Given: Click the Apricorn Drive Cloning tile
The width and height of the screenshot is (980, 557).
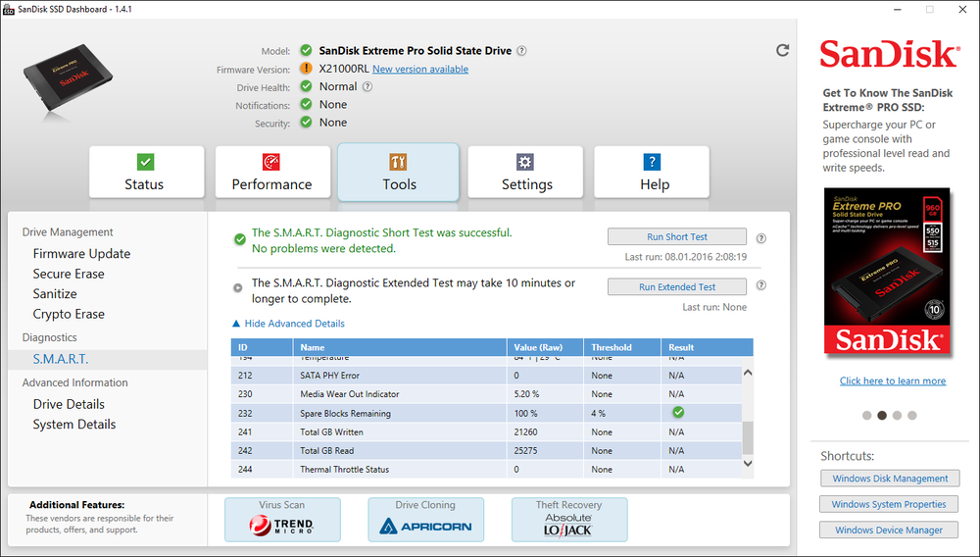Looking at the screenshot, I should [x=425, y=520].
